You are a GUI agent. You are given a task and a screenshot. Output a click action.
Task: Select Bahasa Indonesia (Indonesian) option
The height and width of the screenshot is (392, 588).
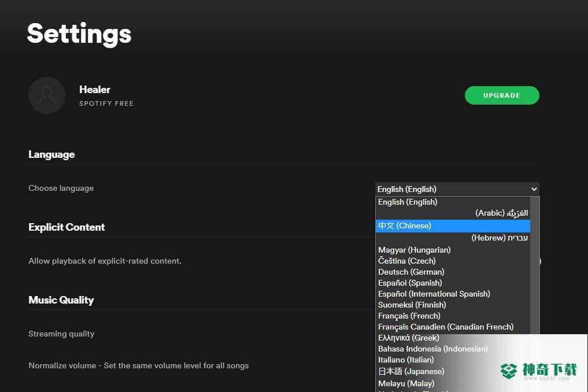click(x=453, y=349)
